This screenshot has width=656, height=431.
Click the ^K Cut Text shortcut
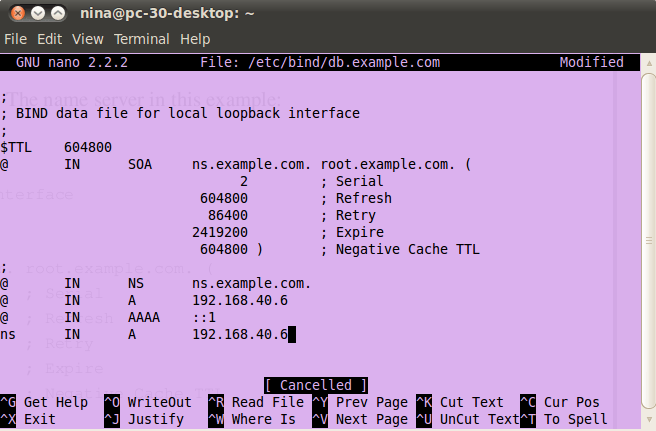click(x=460, y=403)
